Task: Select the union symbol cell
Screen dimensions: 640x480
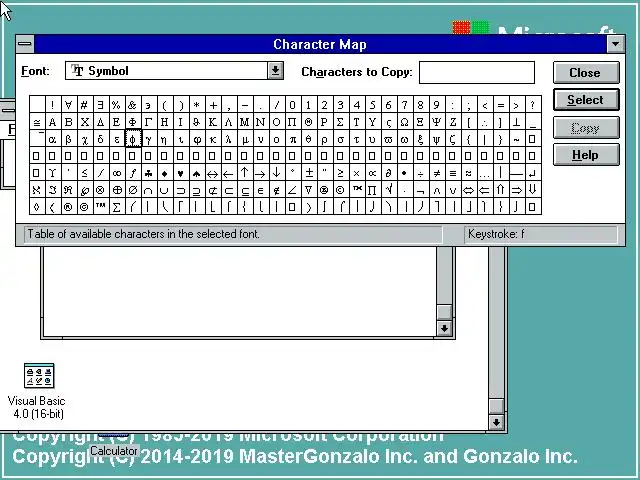Action: 164,190
